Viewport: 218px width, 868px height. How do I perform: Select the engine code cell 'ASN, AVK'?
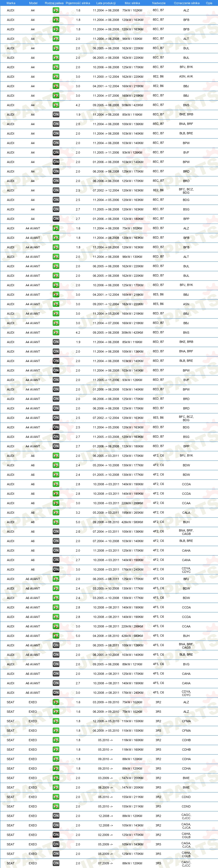tap(186, 76)
